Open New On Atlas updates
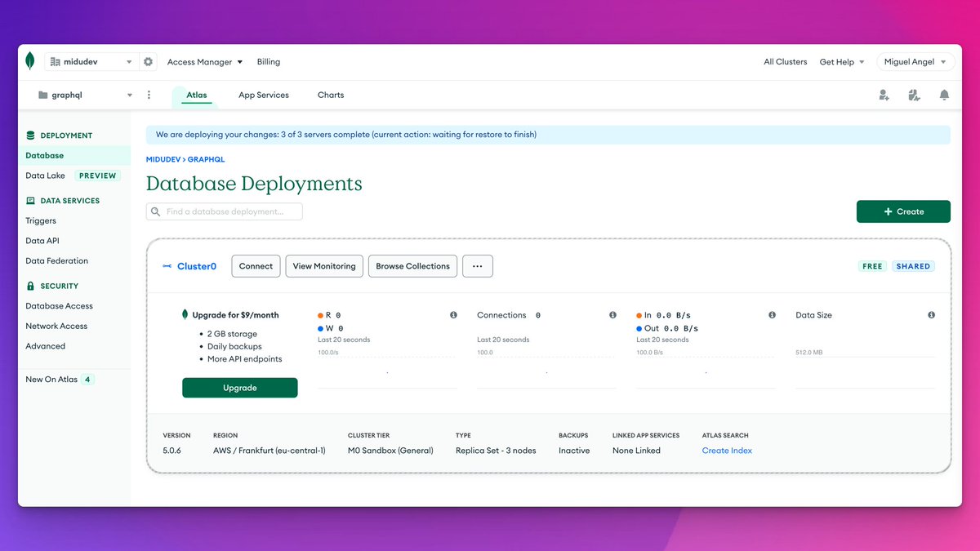980x551 pixels. [51, 380]
